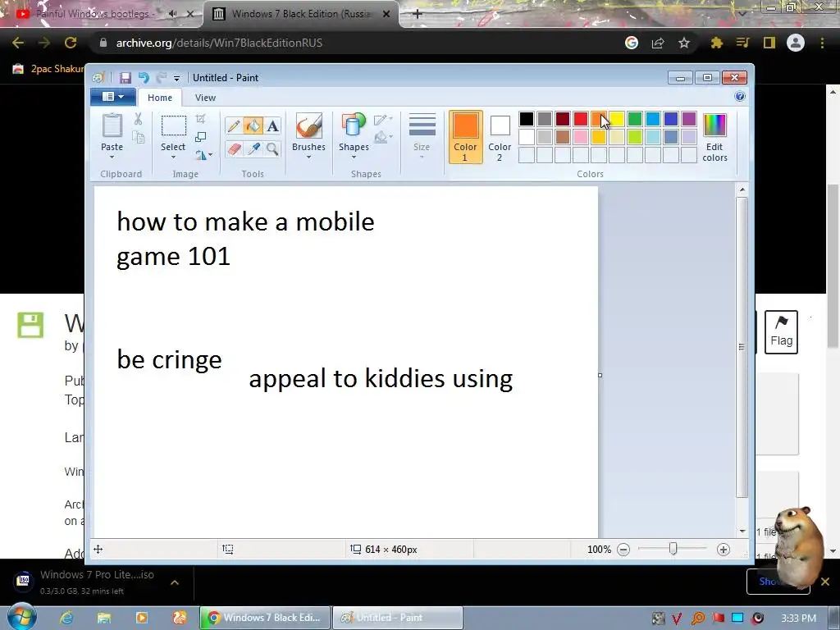Image resolution: width=840 pixels, height=630 pixels.
Task: Open the Brushes dropdown
Action: pyautogui.click(x=308, y=137)
